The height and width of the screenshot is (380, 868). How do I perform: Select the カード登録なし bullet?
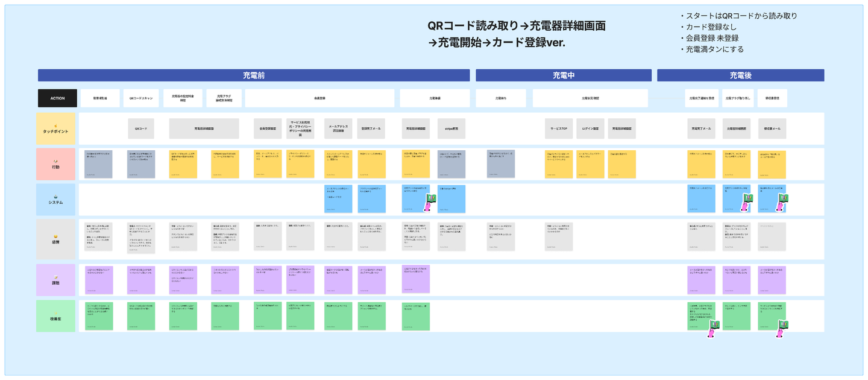pos(708,27)
